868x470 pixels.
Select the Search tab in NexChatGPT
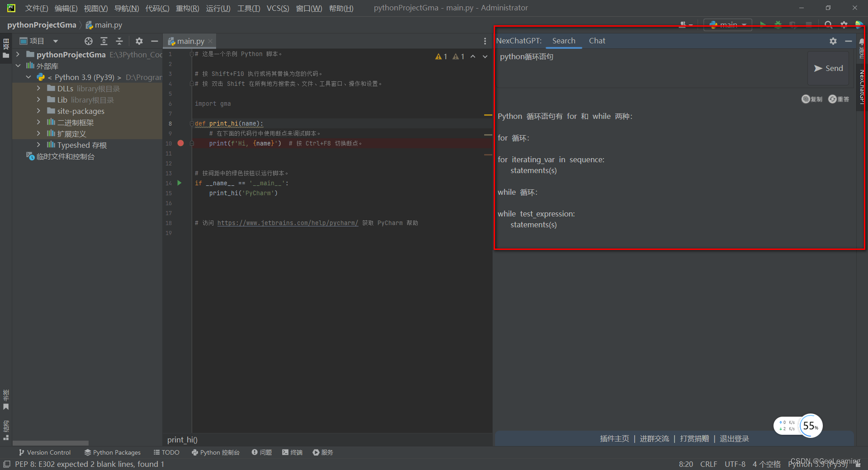pos(564,41)
